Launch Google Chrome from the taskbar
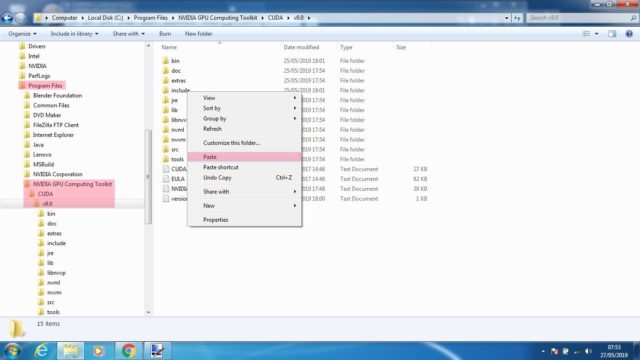The height and width of the screenshot is (360, 640). [129, 351]
